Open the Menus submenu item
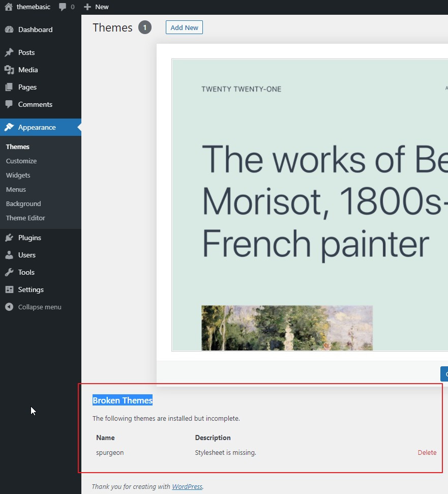The height and width of the screenshot is (494, 448). [16, 189]
